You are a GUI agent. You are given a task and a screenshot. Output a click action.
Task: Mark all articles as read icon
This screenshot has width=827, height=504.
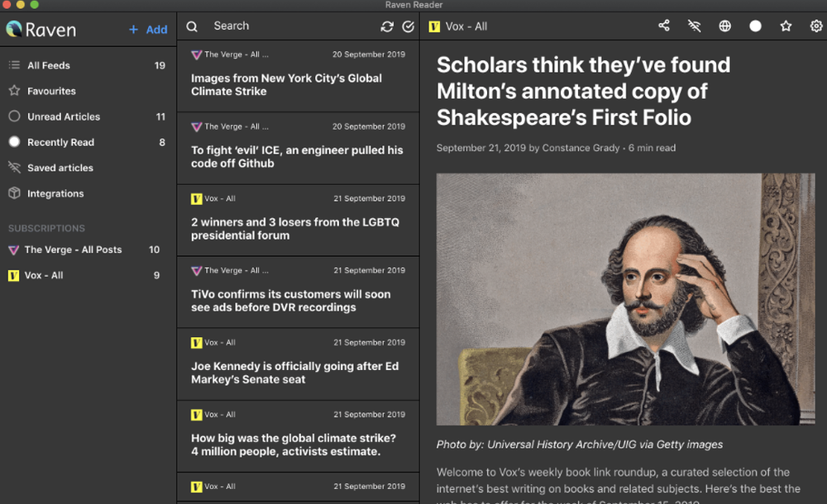[x=409, y=26]
